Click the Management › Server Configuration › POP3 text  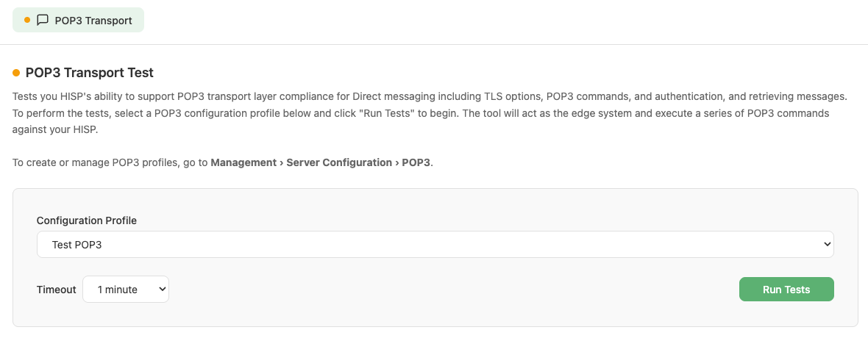pos(321,162)
